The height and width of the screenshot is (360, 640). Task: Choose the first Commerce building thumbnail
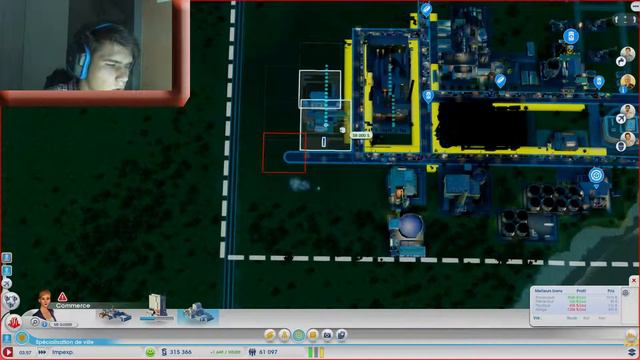pyautogui.click(x=115, y=315)
